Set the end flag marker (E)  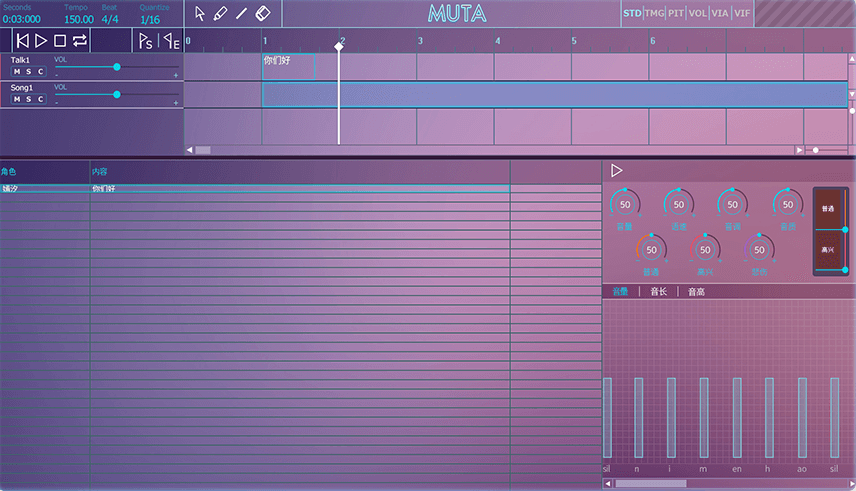coord(171,41)
